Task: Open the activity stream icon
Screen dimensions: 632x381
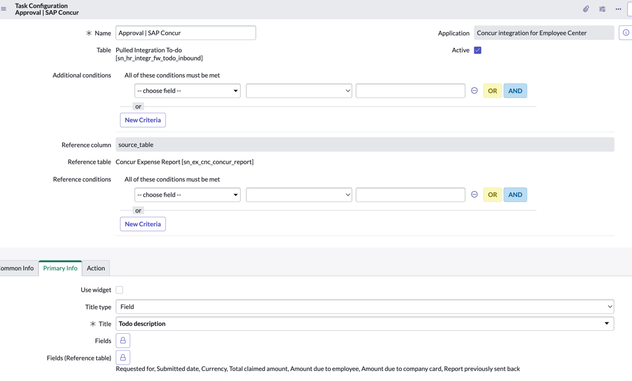Action: pos(602,9)
